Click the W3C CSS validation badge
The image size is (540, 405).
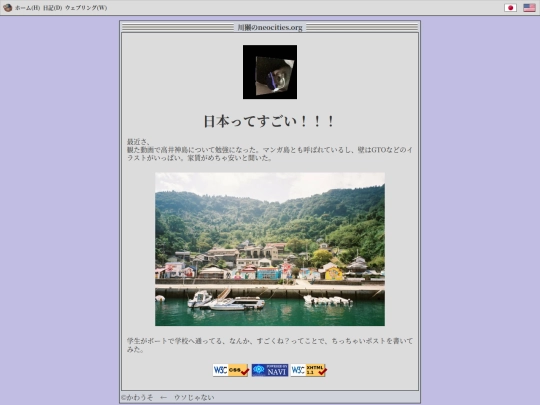point(231,370)
